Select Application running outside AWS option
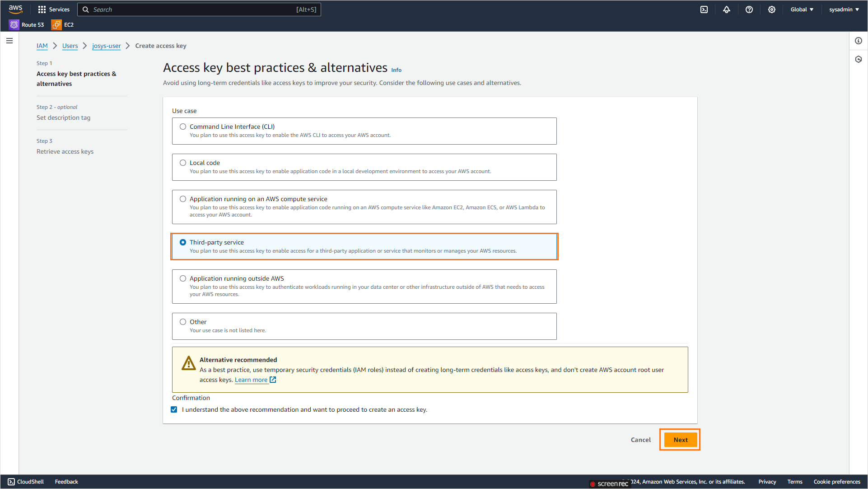 pyautogui.click(x=183, y=278)
